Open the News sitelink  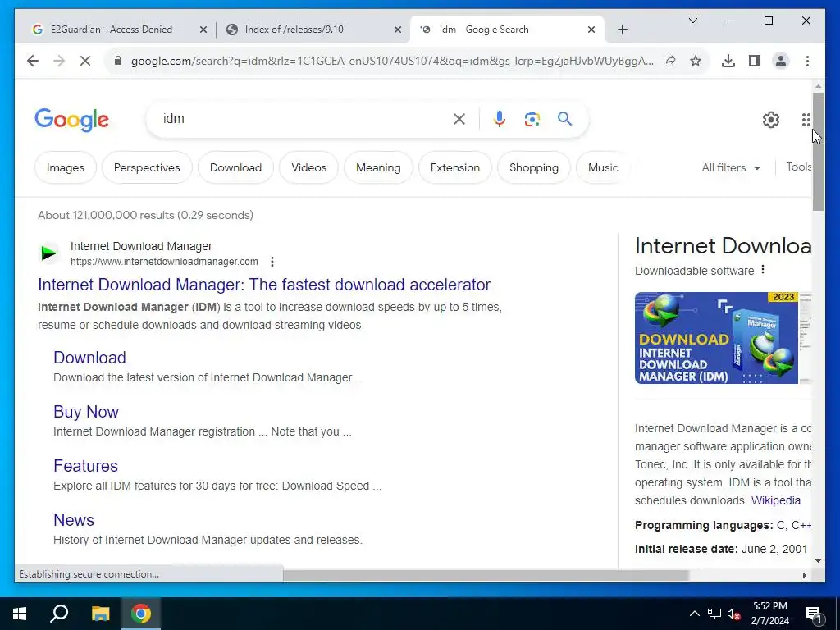[x=73, y=519]
